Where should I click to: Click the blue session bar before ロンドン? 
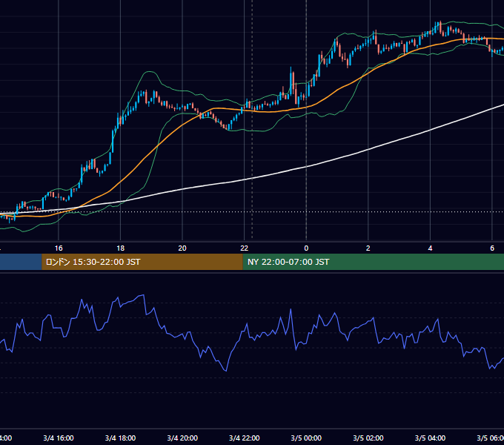click(21, 262)
